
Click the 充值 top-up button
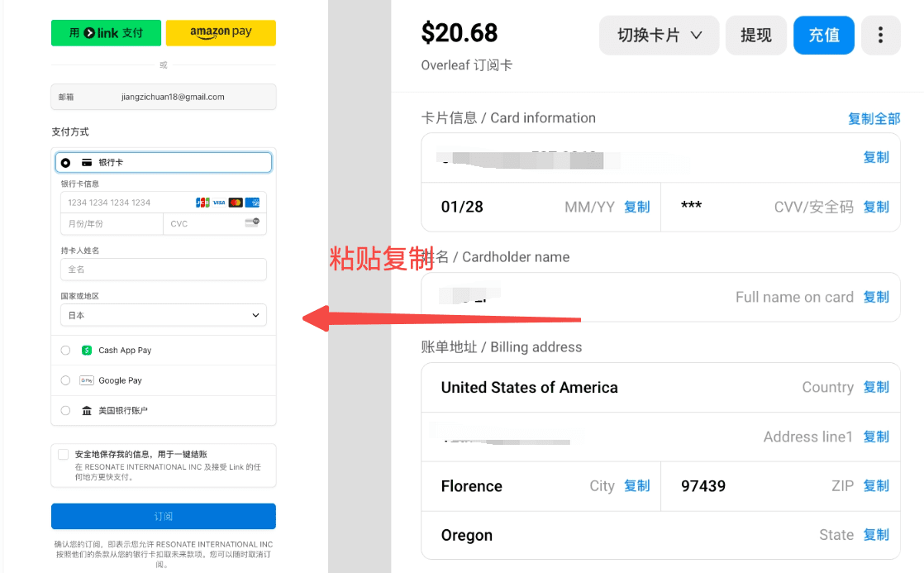[x=824, y=35]
